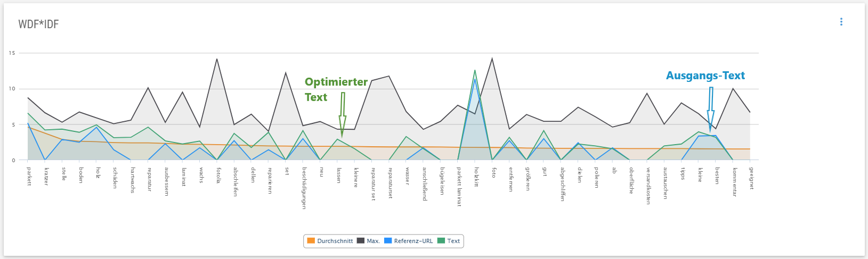
Task: Toggle the Text series legend label
Action: pyautogui.click(x=453, y=241)
